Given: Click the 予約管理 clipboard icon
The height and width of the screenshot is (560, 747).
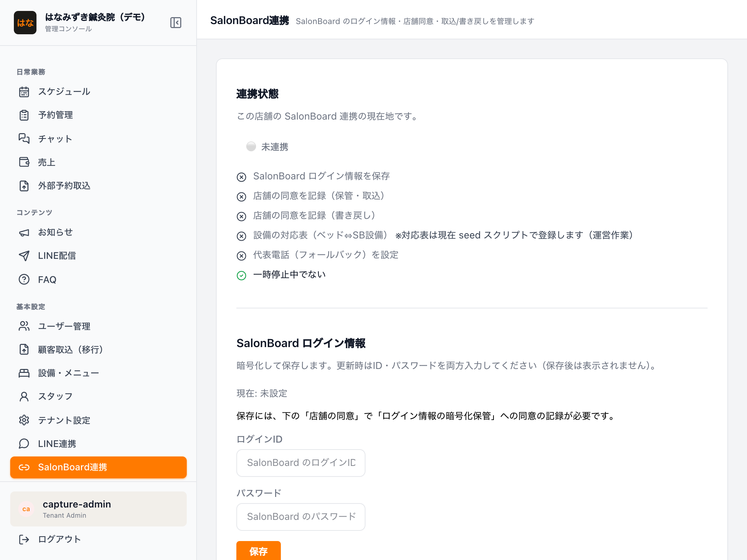Looking at the screenshot, I should (24, 115).
